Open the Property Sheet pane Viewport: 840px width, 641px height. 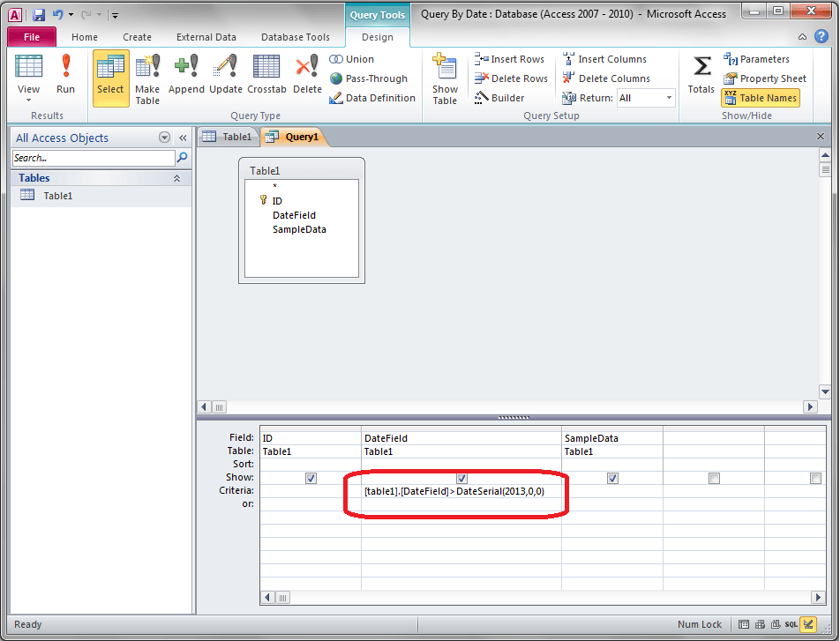(764, 78)
